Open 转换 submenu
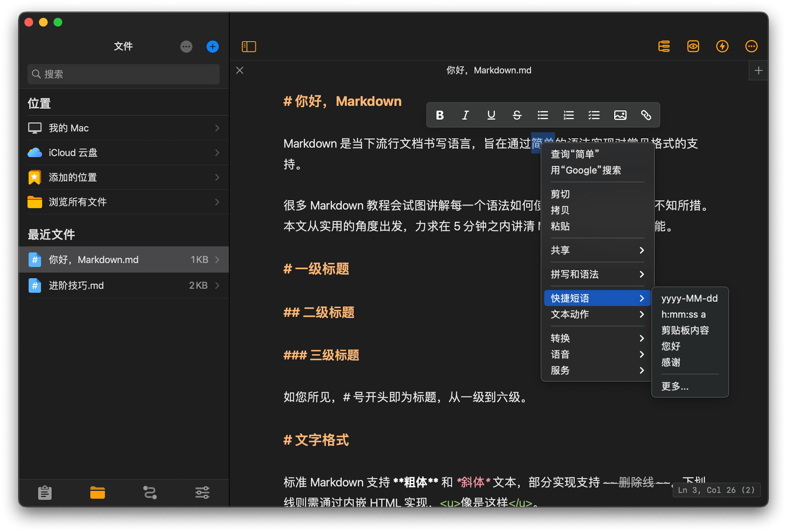The image size is (787, 532). coord(597,338)
